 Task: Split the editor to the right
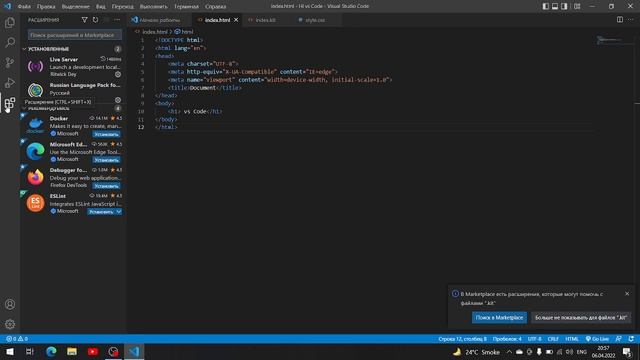620,20
